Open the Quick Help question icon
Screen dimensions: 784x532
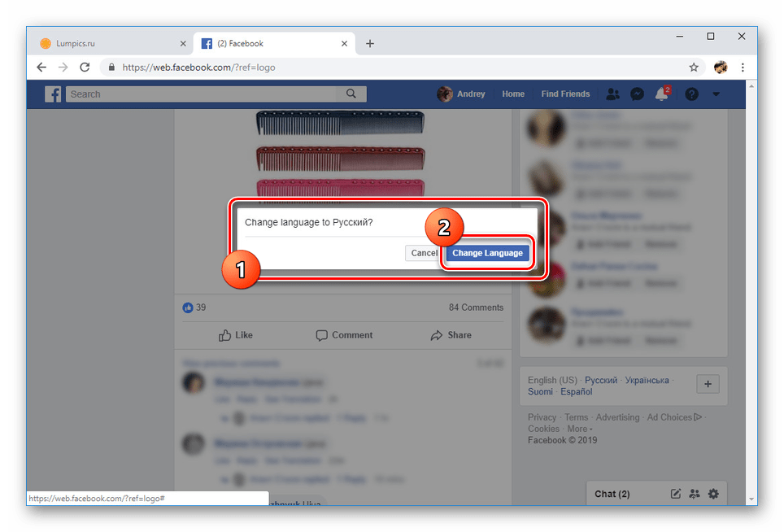(691, 94)
